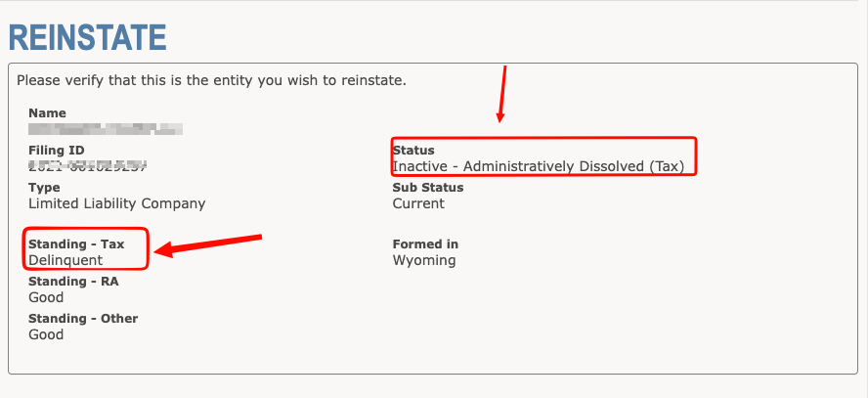Click the red arrow pointing down at Status
The width and height of the screenshot is (868, 398).
[x=501, y=94]
